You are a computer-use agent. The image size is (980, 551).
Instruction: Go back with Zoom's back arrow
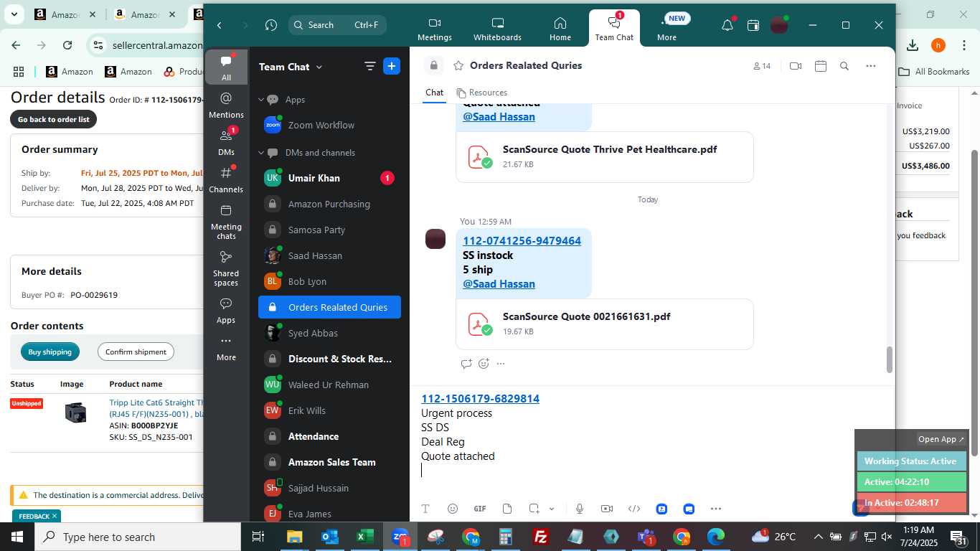pos(220,25)
